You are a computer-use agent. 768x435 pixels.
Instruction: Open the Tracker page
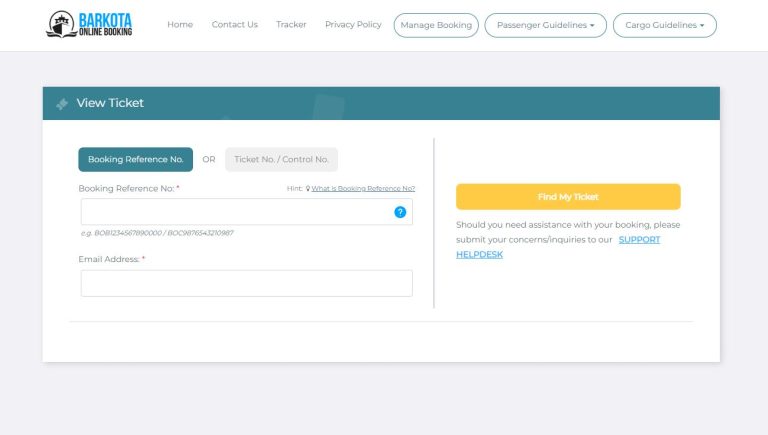291,25
